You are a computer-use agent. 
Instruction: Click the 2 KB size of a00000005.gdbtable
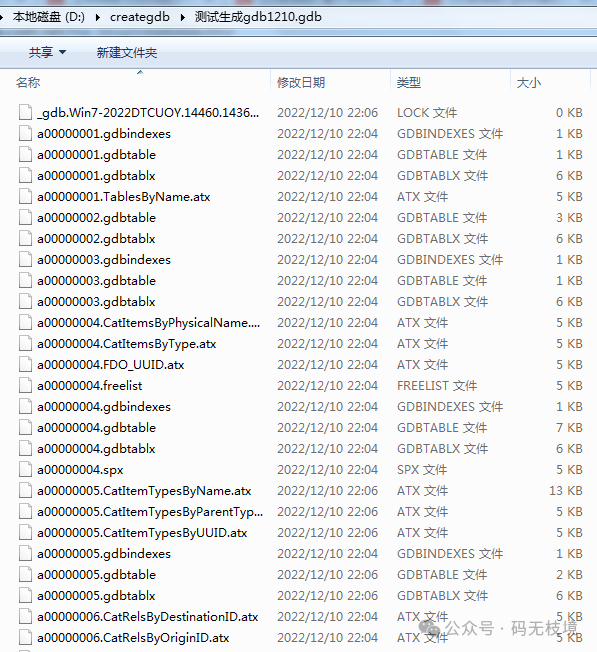coord(570,575)
